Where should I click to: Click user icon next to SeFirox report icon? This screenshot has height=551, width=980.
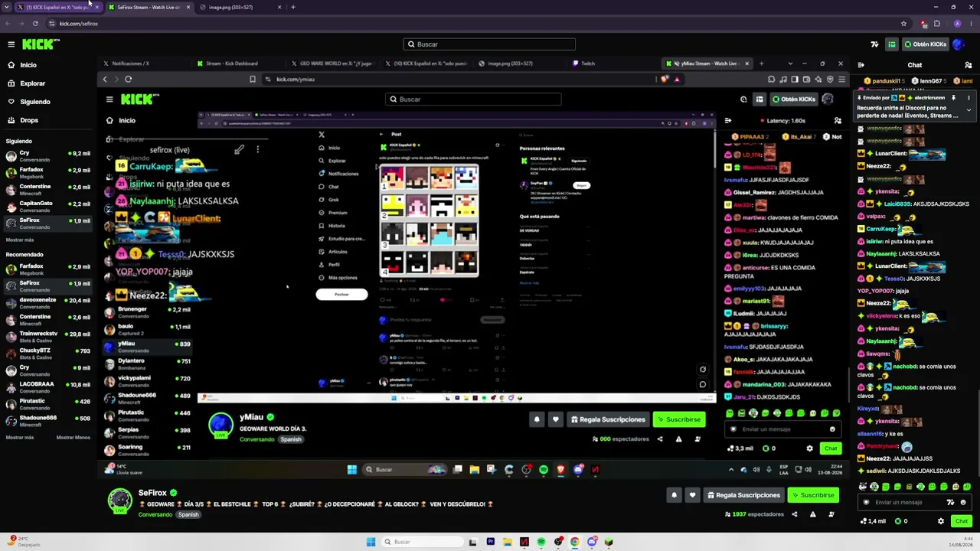click(831, 514)
